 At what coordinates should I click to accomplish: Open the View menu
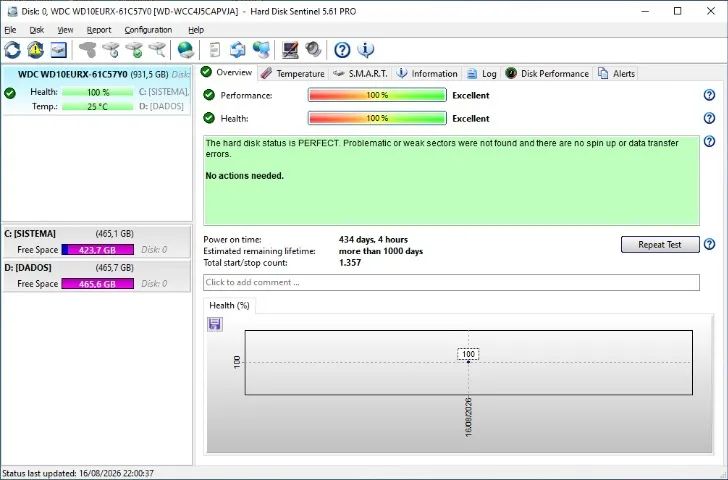[x=65, y=30]
